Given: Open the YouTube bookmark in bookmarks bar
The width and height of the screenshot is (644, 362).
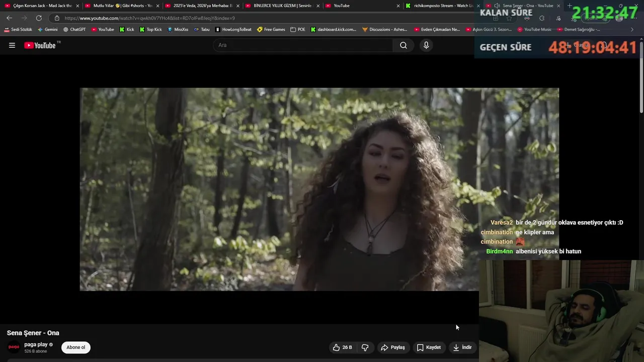Looking at the screenshot, I should pos(103,30).
